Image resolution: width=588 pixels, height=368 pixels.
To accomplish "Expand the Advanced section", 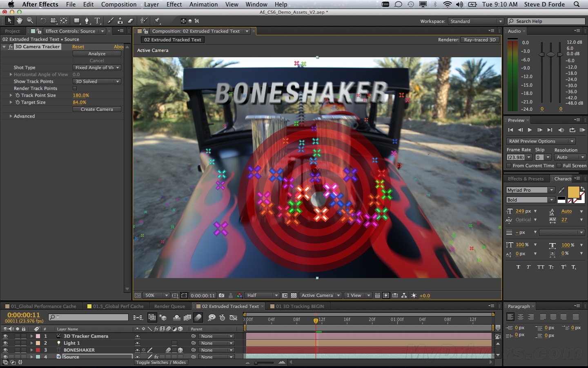I will click(x=11, y=116).
